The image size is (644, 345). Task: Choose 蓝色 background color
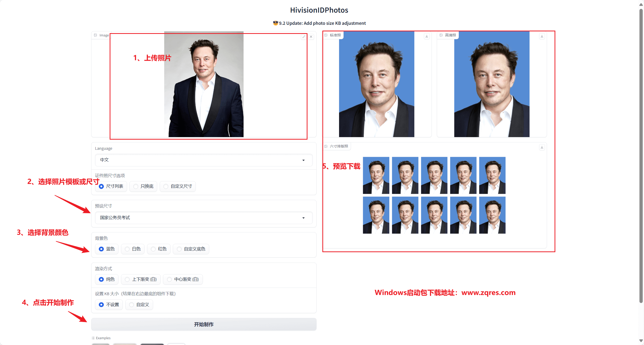point(107,249)
